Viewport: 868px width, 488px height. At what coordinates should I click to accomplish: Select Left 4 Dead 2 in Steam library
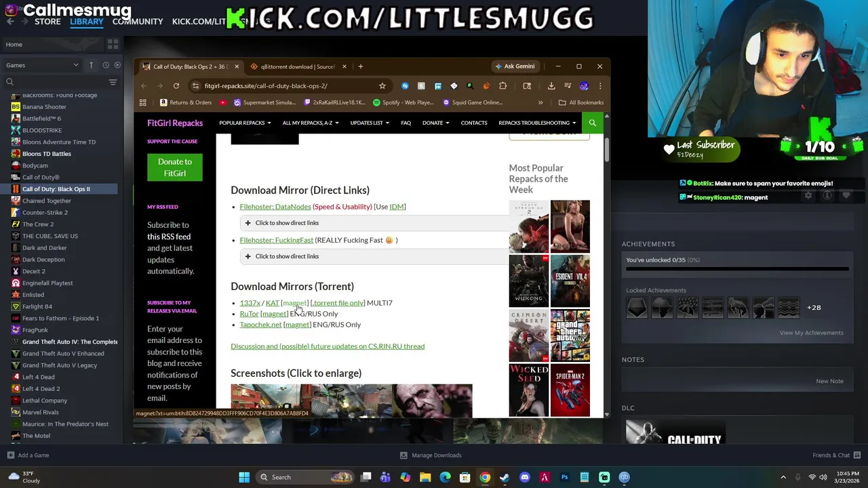point(41,388)
